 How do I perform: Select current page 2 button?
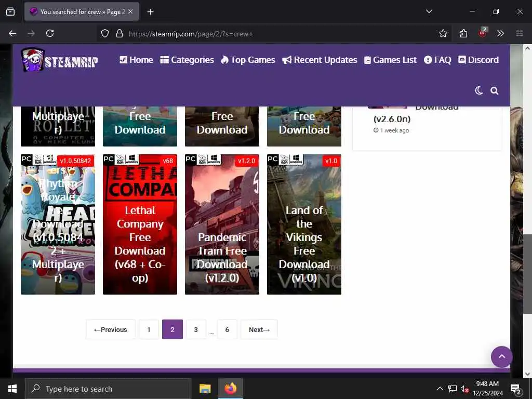(172, 329)
